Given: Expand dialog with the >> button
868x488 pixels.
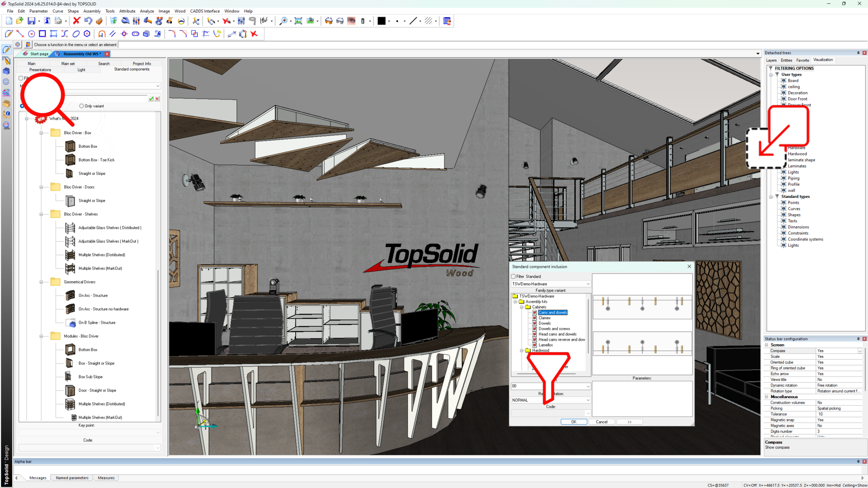Looking at the screenshot, I should pyautogui.click(x=629, y=422).
